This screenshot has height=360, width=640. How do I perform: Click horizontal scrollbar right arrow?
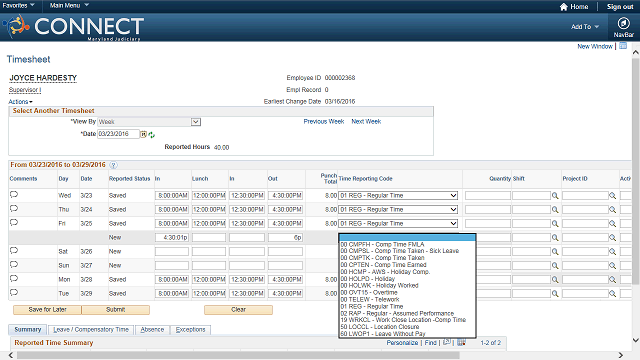pos(620,355)
